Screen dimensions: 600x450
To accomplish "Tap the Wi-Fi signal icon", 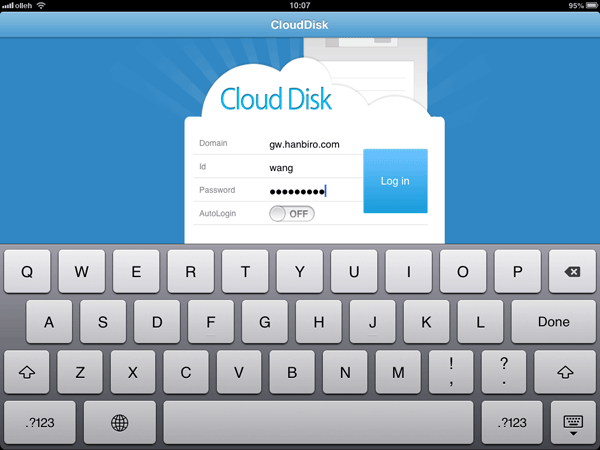I will (x=41, y=5).
